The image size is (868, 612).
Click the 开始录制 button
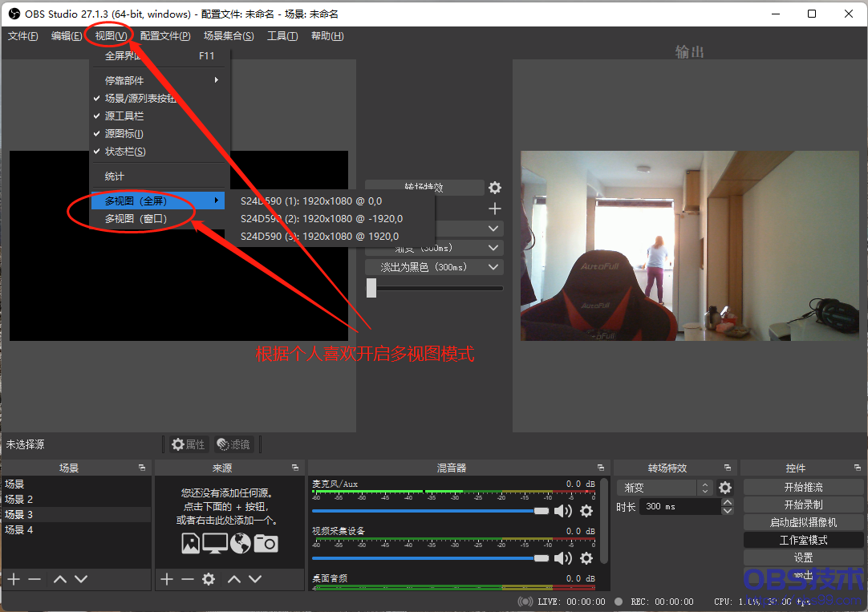[803, 505]
